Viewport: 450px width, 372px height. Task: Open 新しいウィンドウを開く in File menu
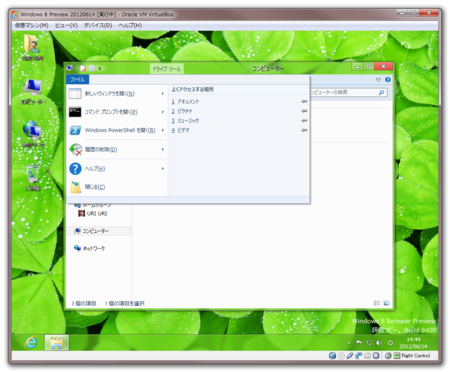[117, 94]
